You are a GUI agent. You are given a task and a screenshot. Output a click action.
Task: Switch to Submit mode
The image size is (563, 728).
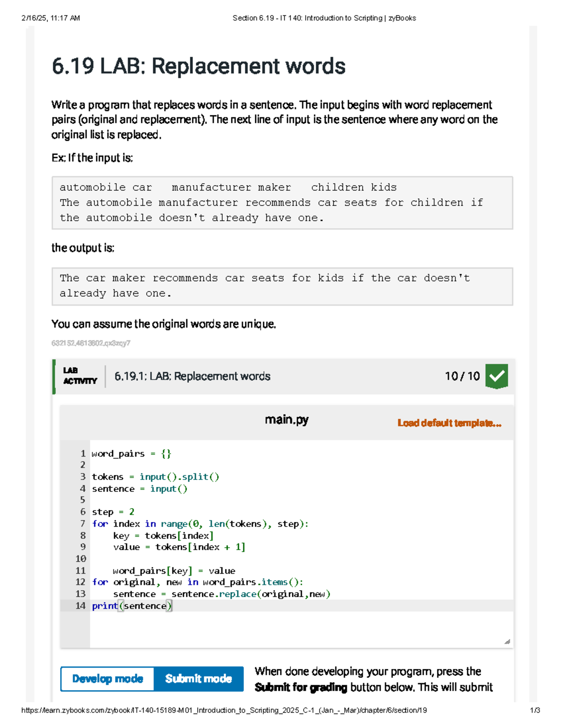pos(198,679)
